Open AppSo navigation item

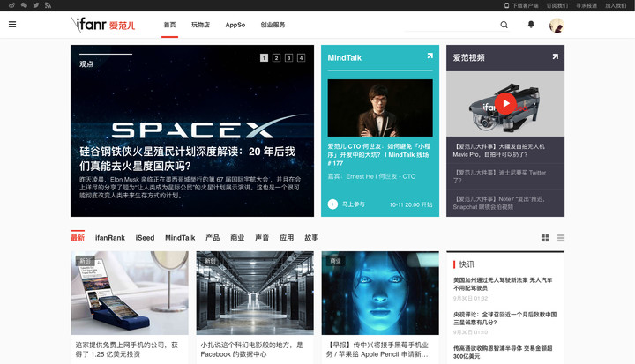pos(235,25)
